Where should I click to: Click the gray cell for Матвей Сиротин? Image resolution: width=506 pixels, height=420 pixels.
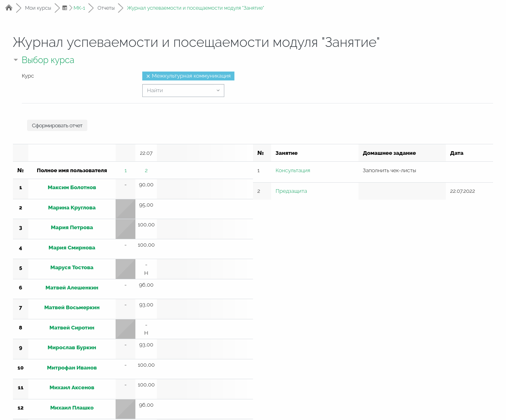pyautogui.click(x=125, y=329)
